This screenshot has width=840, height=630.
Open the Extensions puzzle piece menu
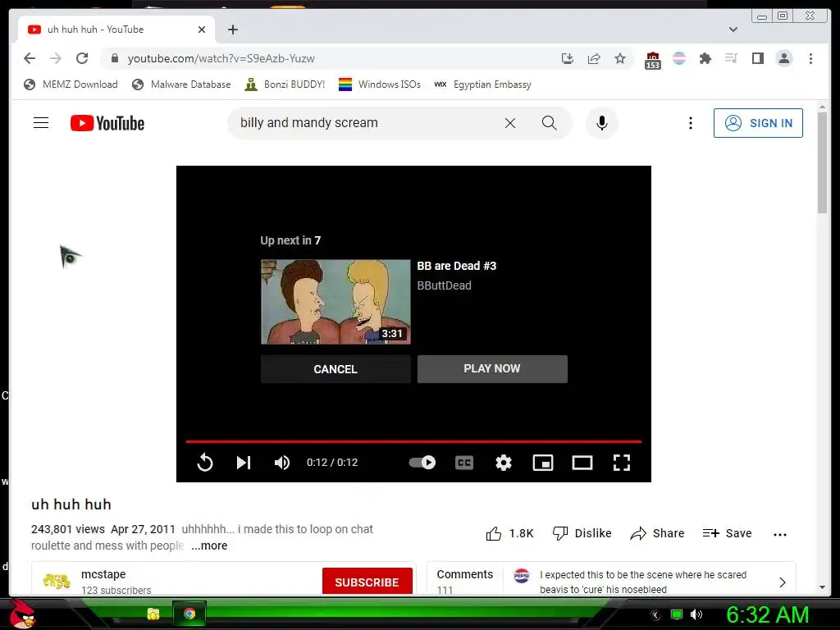pos(705,58)
